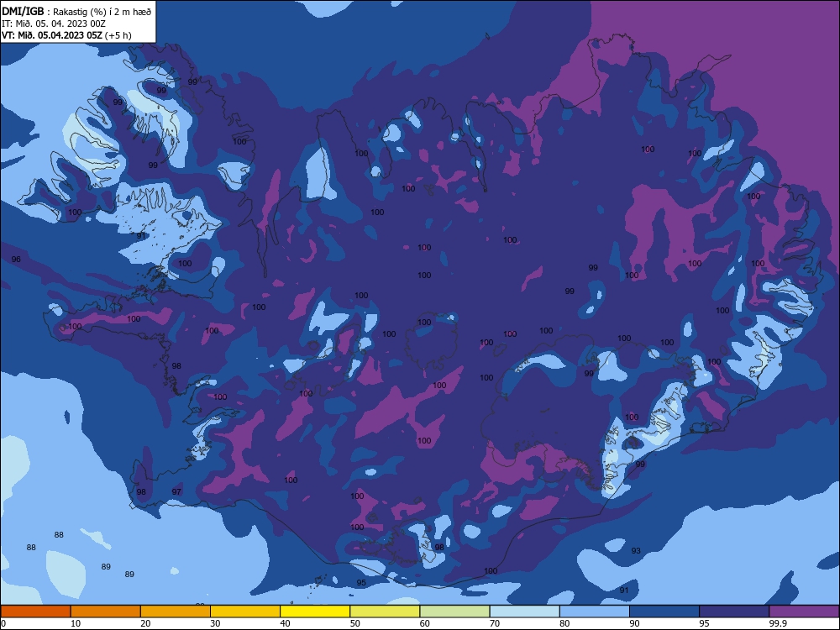Click the '80' legend scale label
The width and height of the screenshot is (840, 630).
564,623
